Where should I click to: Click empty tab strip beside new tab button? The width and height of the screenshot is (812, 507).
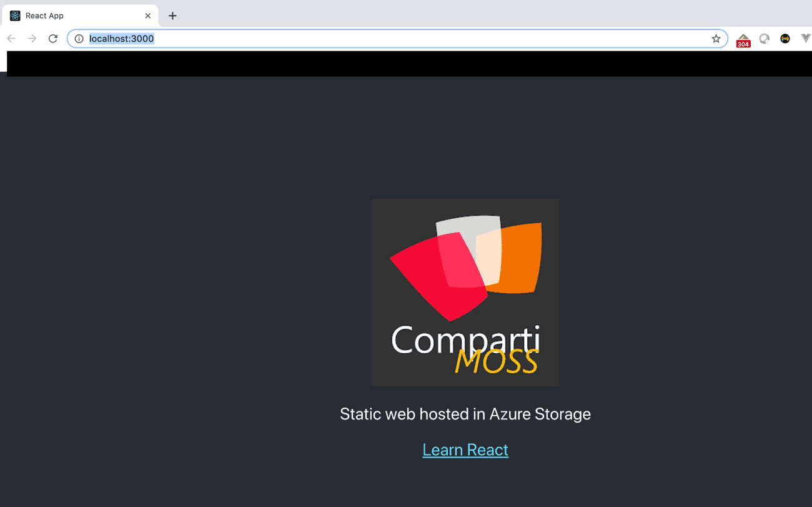[437, 14]
